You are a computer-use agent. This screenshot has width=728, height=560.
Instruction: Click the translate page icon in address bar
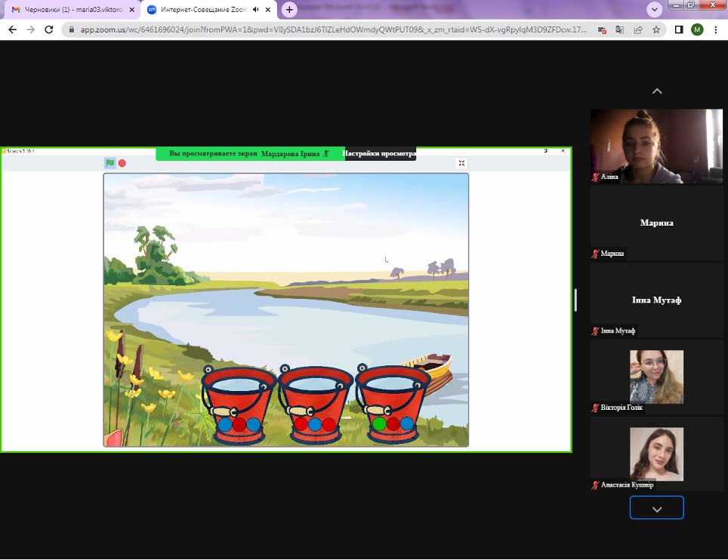coord(620,30)
